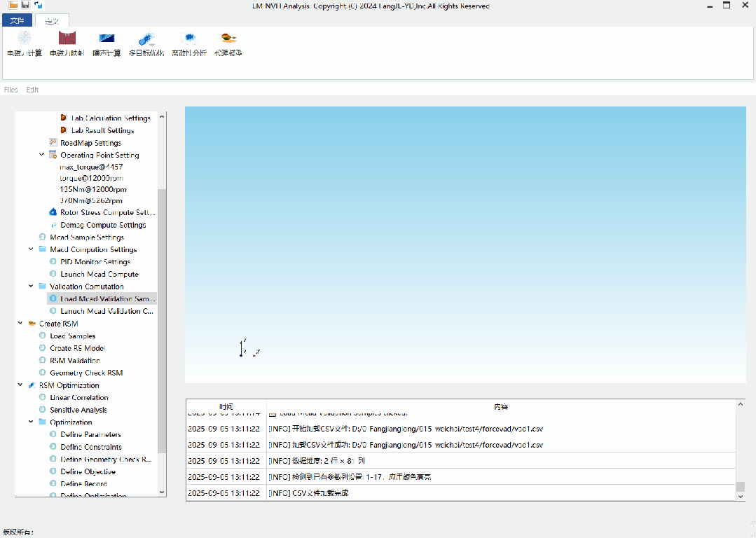Screen dimensions: 756x538
Task: Collapse the RSM Optimization tree node
Action: (x=21, y=385)
